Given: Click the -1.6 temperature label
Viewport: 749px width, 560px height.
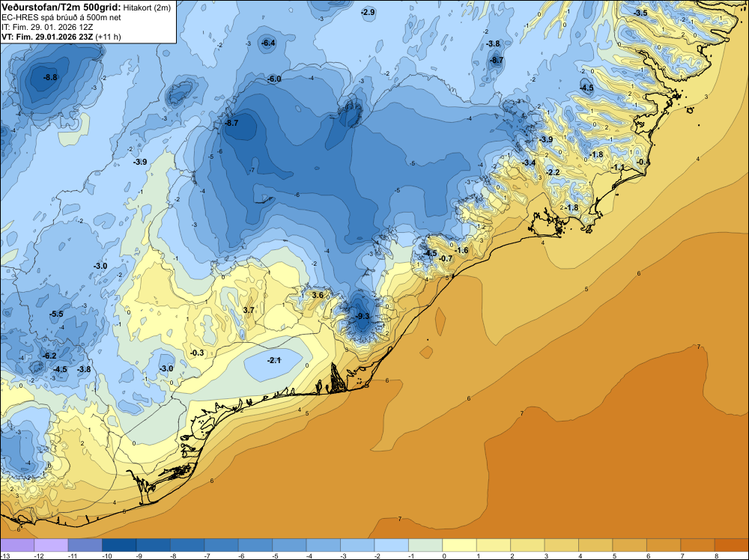Looking at the screenshot, I should coord(461,251).
